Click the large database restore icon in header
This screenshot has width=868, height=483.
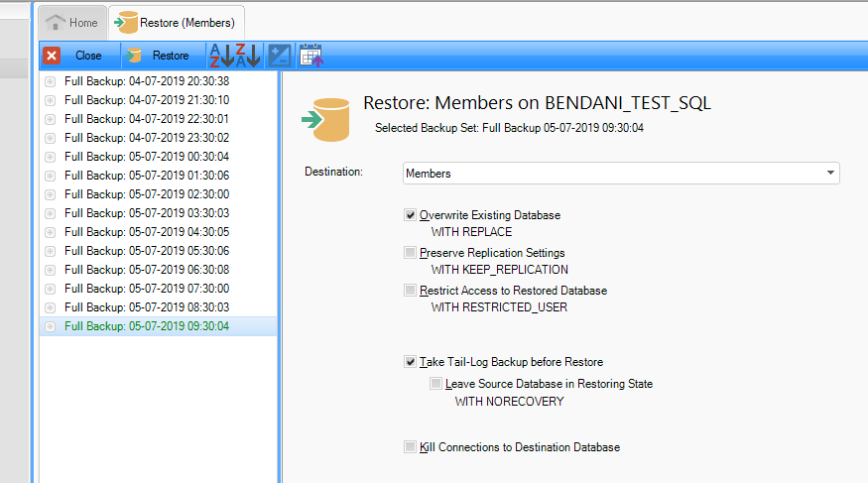326,119
